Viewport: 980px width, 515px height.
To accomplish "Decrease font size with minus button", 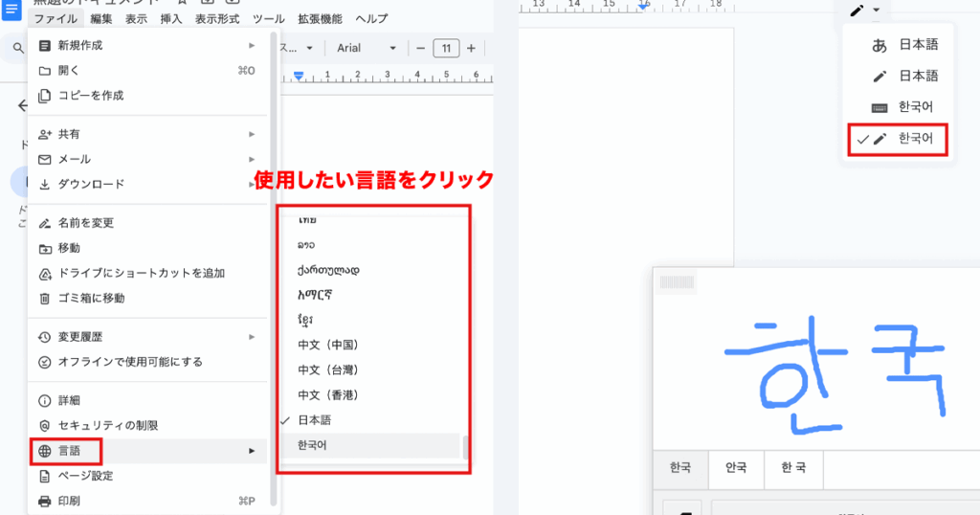I will pos(421,48).
